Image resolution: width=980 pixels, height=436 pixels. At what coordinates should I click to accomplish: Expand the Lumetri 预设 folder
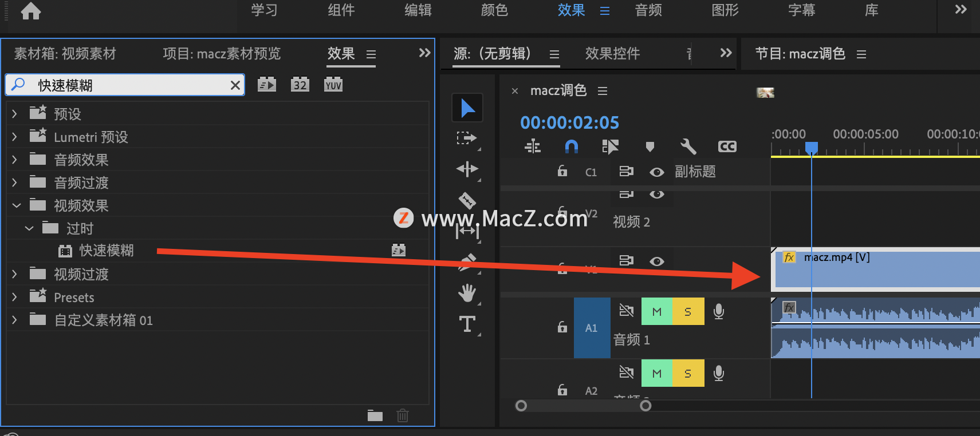click(x=15, y=137)
